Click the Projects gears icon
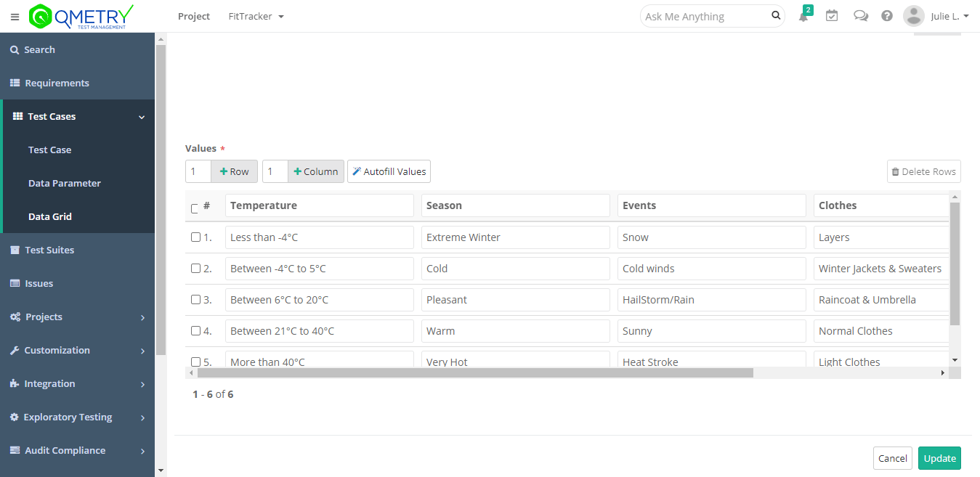980x477 pixels. tap(15, 317)
